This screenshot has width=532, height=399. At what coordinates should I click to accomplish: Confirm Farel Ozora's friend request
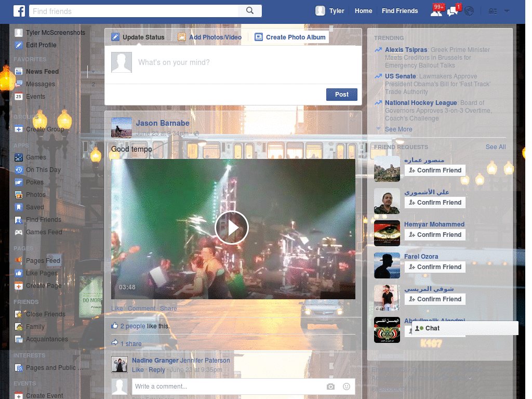[x=435, y=267]
